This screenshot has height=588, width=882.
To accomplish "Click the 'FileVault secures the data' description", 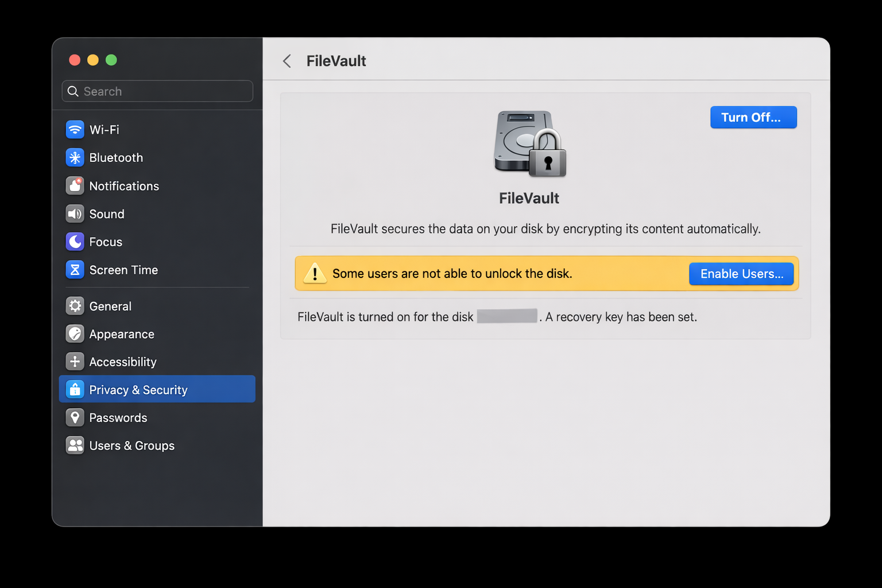I will pos(546,229).
